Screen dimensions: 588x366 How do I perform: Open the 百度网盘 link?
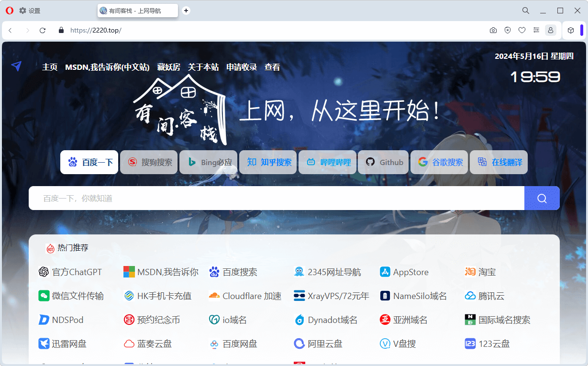(233, 344)
